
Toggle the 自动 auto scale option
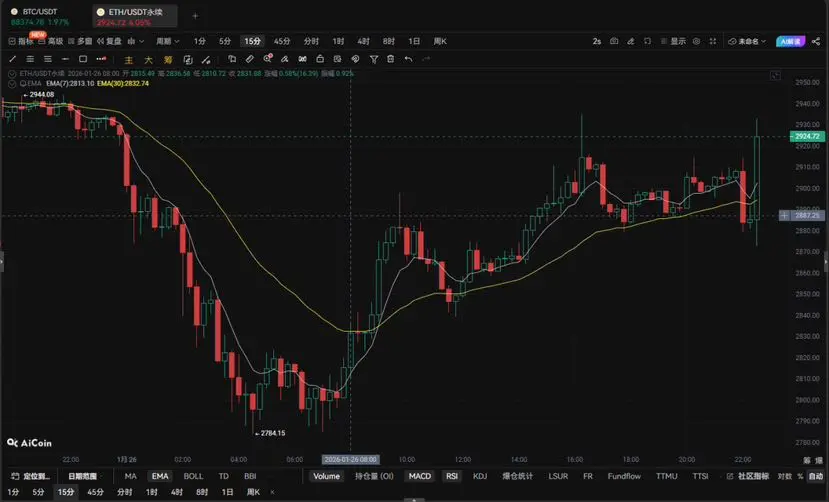pyautogui.click(x=816, y=476)
